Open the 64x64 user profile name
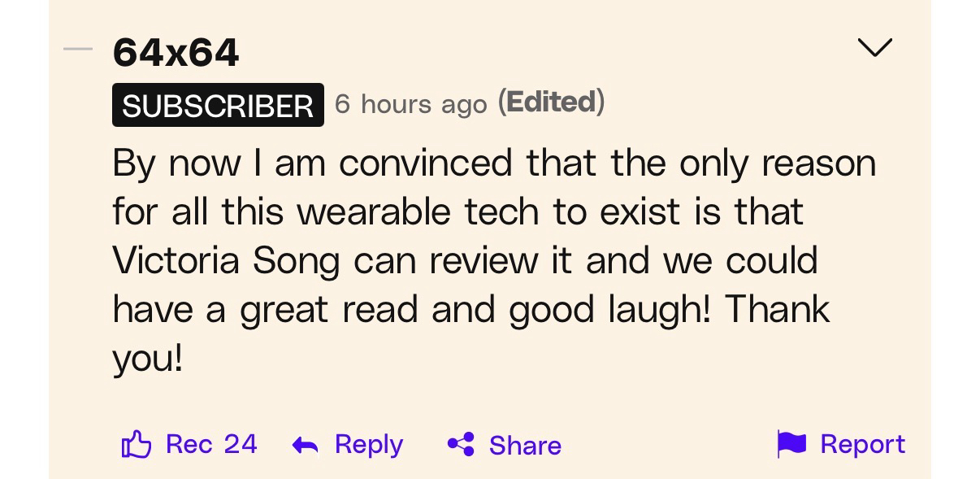Image resolution: width=980 pixels, height=479 pixels. tap(176, 53)
